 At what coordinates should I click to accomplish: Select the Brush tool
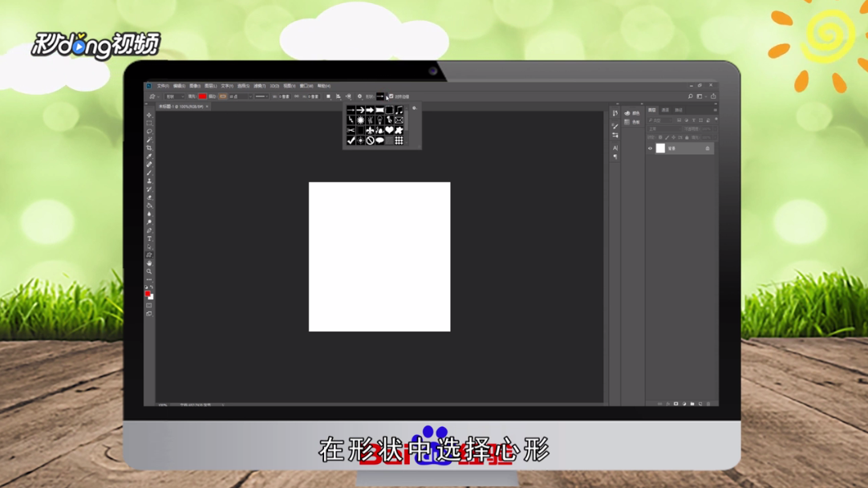point(149,173)
